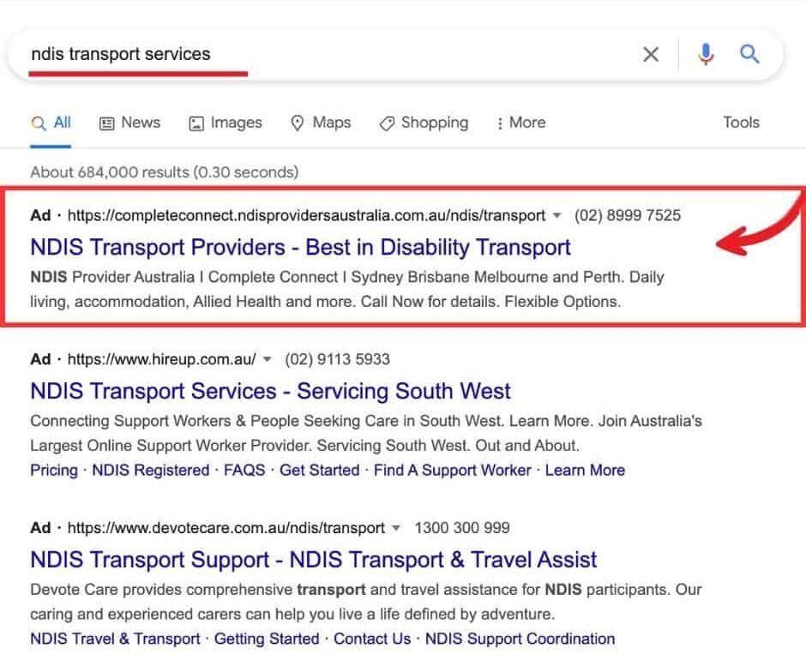Click the Find A Support Worker sitelink
Image resolution: width=806 pixels, height=672 pixels.
coord(452,470)
